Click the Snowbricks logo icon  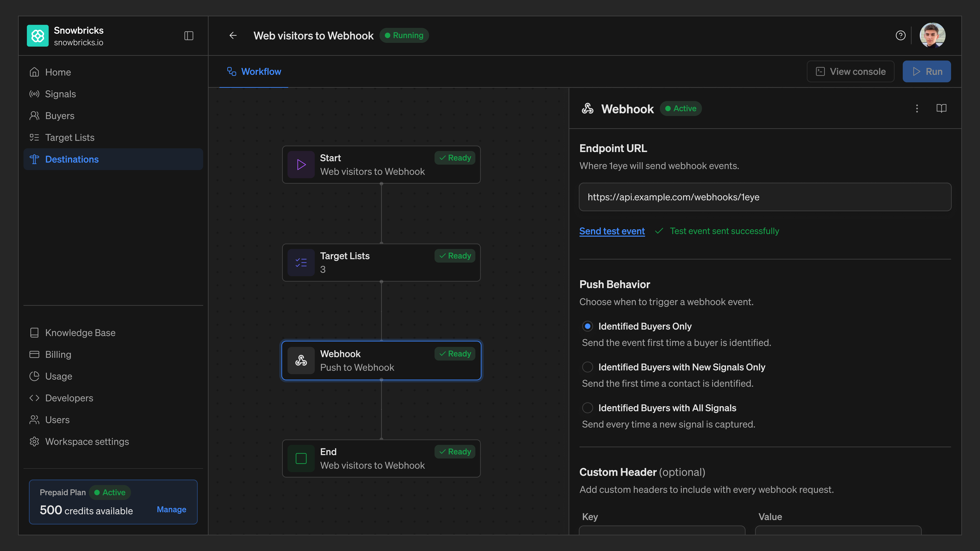[x=38, y=36]
